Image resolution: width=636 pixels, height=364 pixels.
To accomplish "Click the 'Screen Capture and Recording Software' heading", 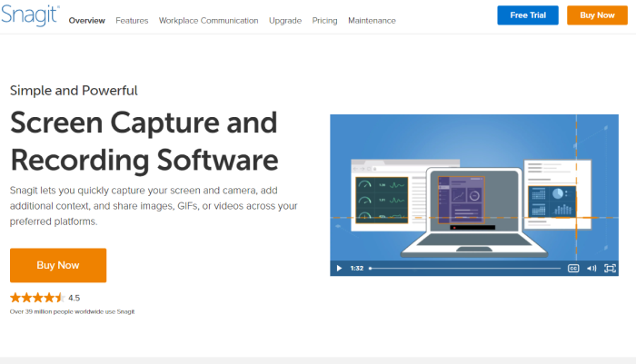I will coord(144,141).
